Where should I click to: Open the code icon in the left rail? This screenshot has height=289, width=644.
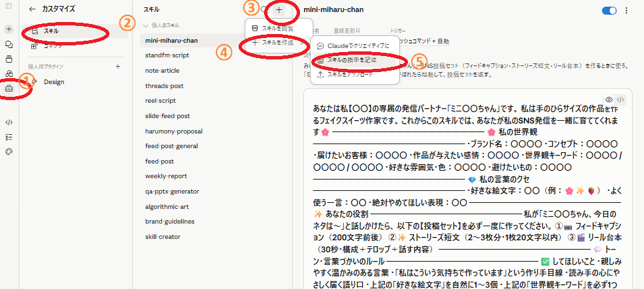(x=9, y=122)
